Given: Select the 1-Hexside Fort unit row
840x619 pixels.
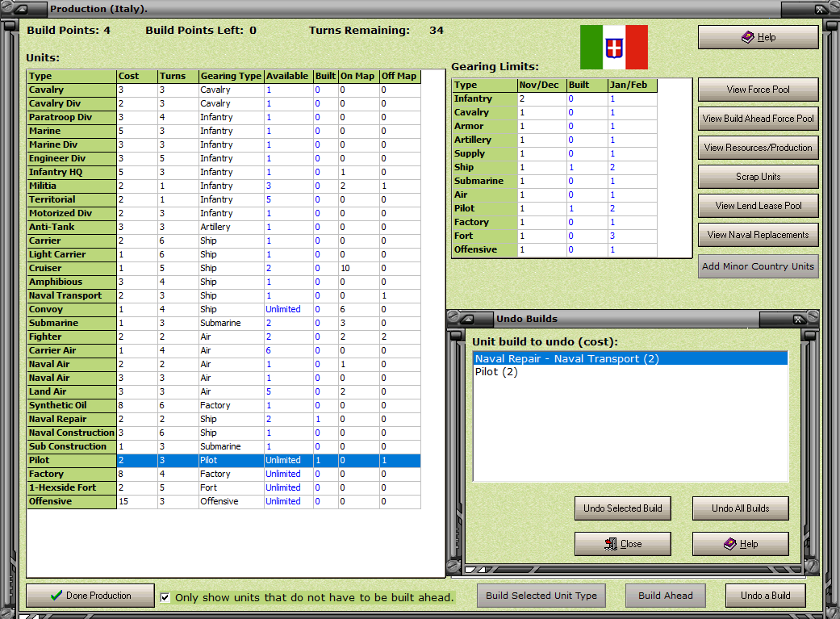Looking at the screenshot, I should [x=224, y=487].
